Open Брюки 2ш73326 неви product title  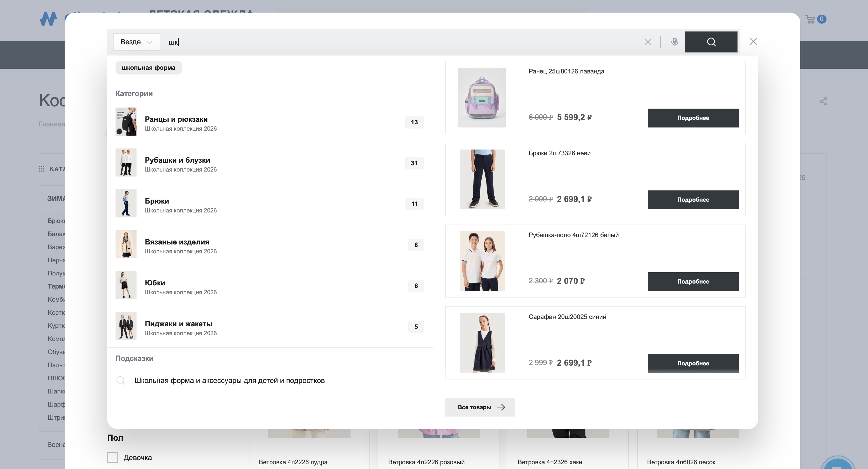point(559,153)
